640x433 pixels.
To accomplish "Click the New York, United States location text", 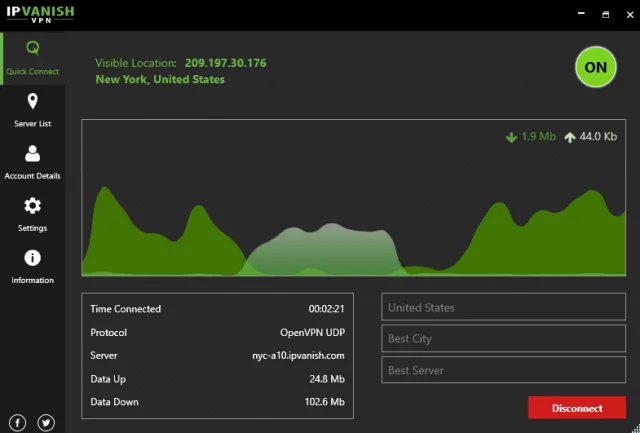I will [160, 79].
